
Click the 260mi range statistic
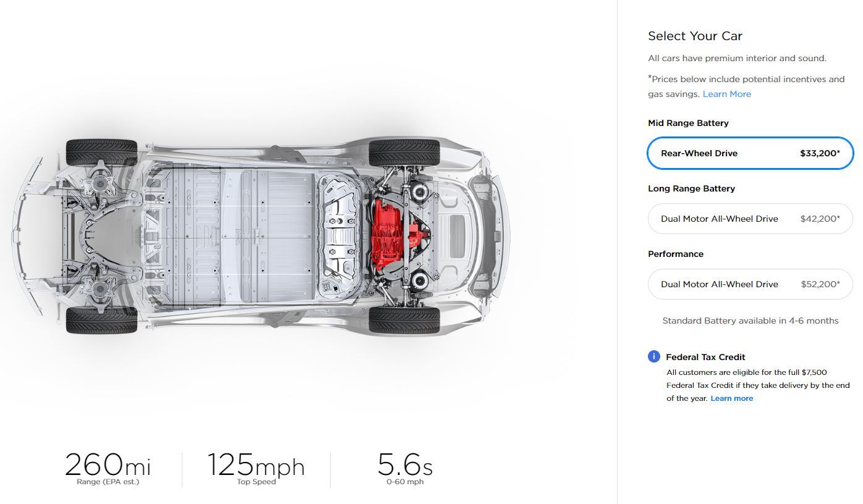[x=108, y=468]
